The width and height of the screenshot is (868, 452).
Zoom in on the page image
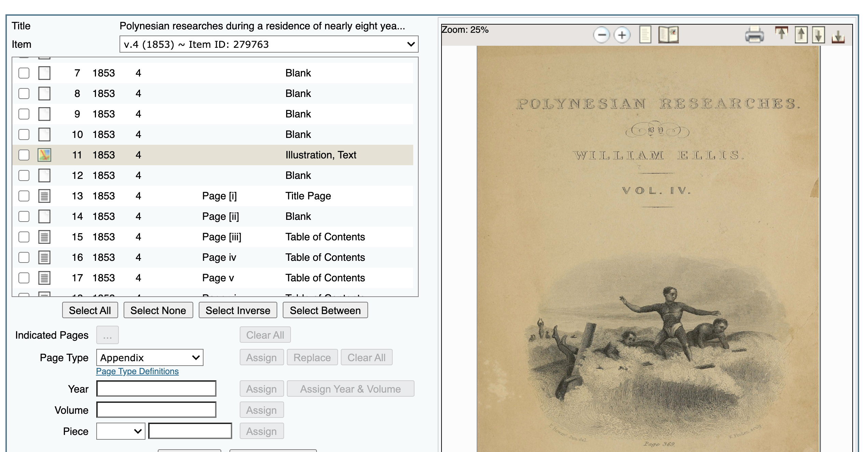[x=622, y=34]
